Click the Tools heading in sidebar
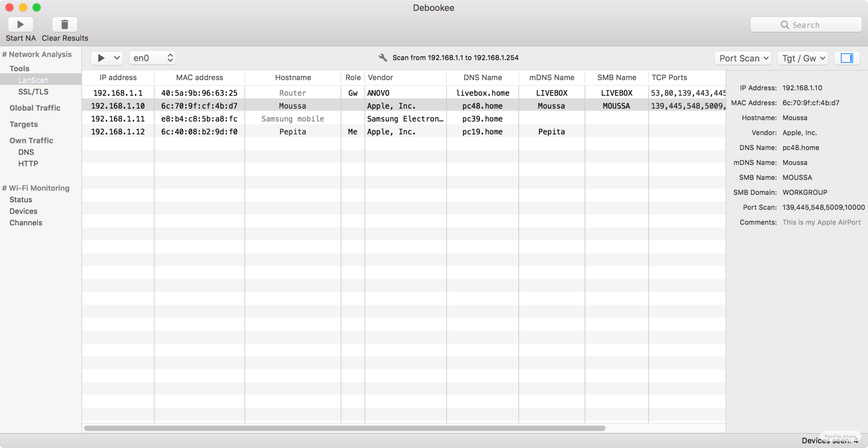Screen dimensions: 868x448 click(19, 69)
